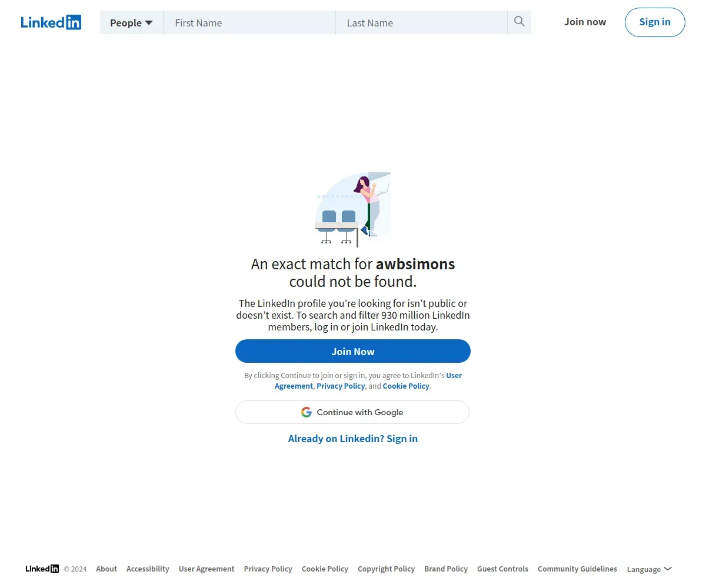Open the Cookie Policy link under Join Now

click(x=406, y=386)
